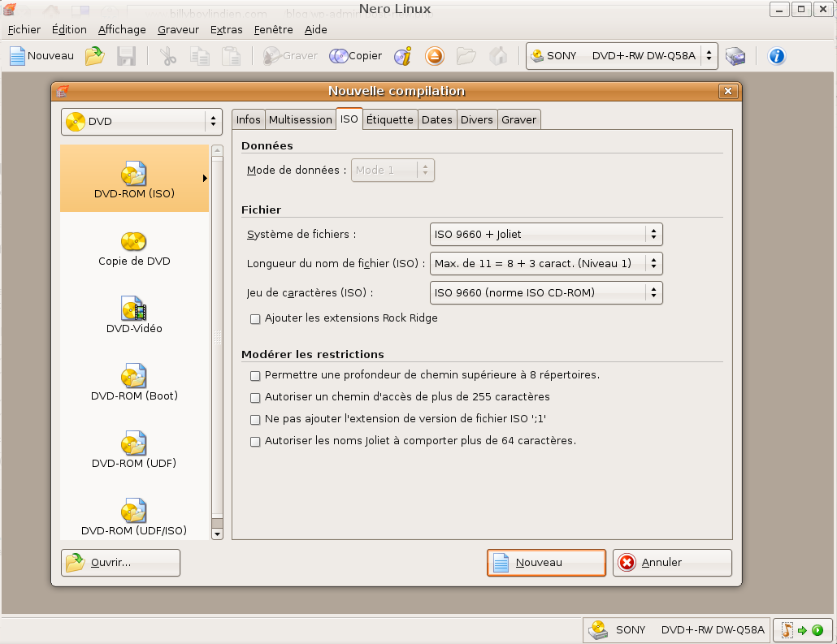Open the Jeu de caractères (ISO) dropdown
Screen dimensions: 837x644
[x=545, y=293]
